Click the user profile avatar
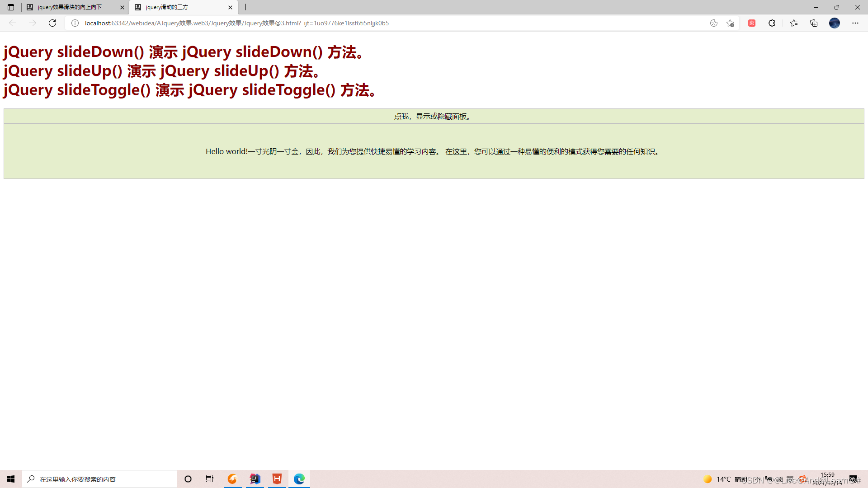Screen dimensions: 868x488 click(835, 23)
